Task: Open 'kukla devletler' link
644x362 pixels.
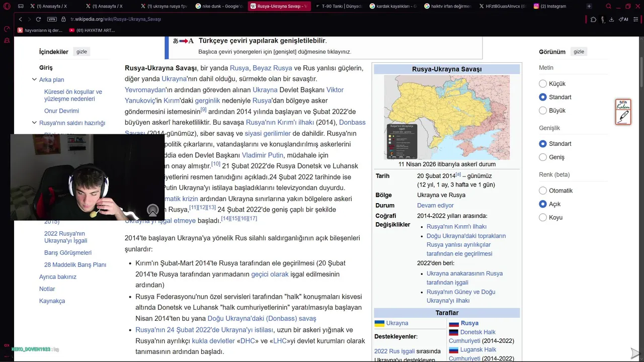Action: (x=214, y=340)
